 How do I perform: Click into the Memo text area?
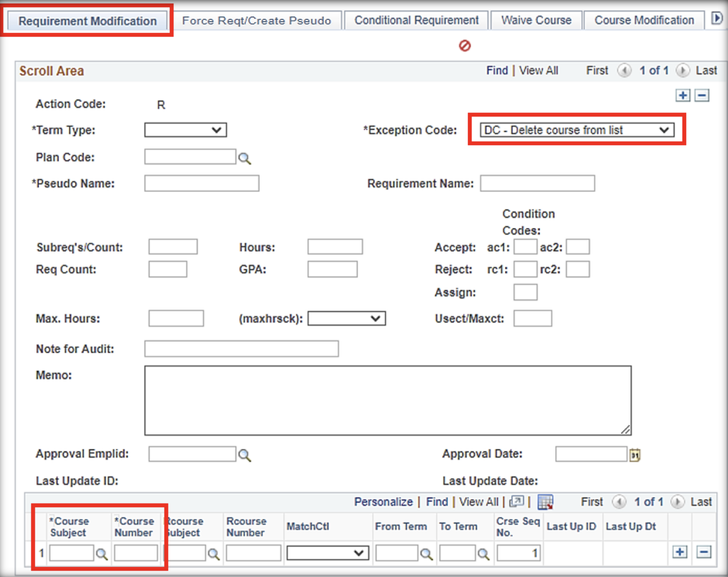coord(388,400)
